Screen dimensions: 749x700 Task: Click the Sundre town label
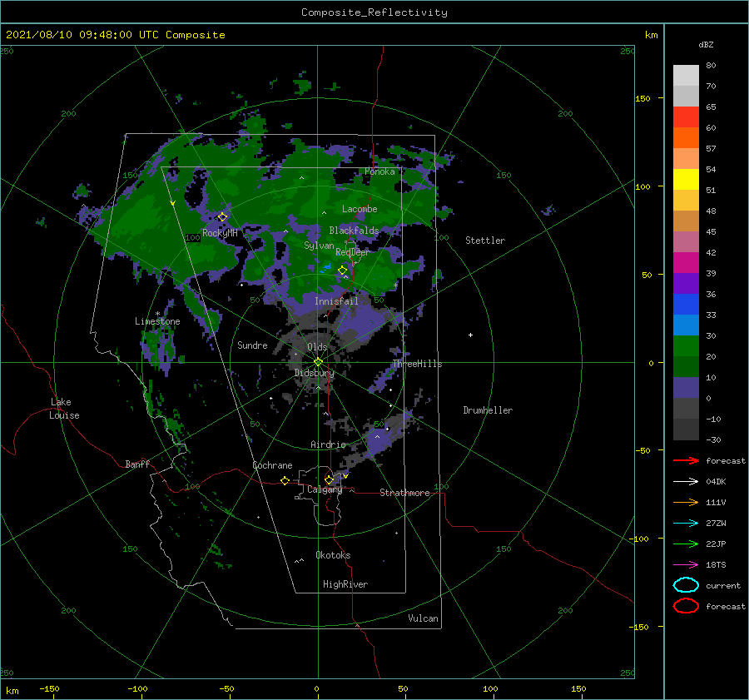click(x=252, y=345)
